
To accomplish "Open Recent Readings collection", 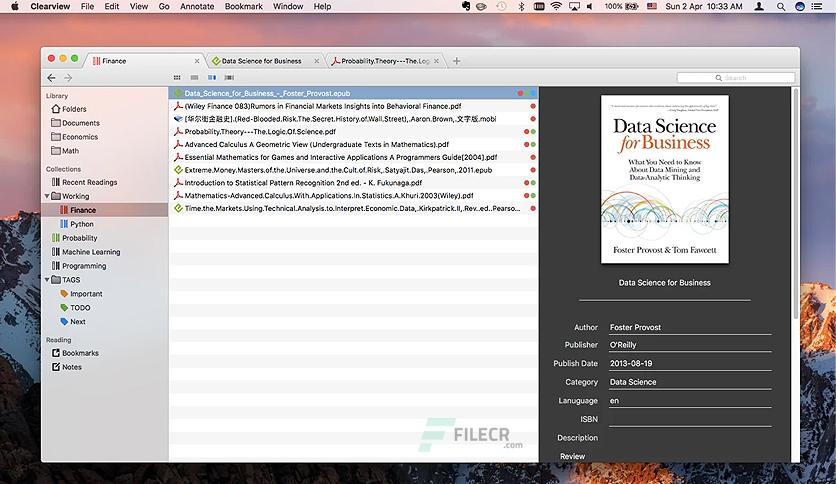I will click(x=89, y=182).
